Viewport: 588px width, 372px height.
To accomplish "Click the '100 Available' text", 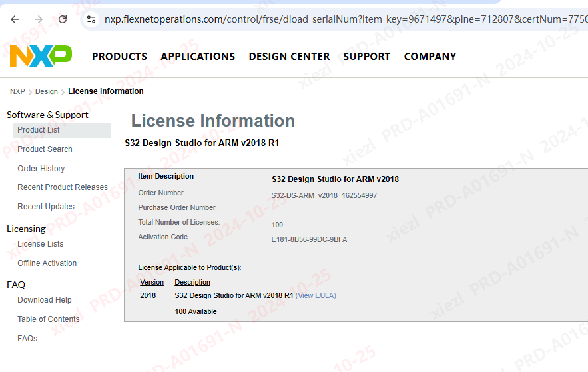I will (x=196, y=311).
